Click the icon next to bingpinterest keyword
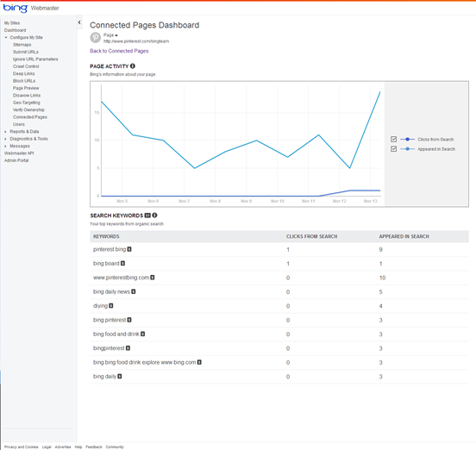Viewport: 476px width, 450px height. click(128, 348)
